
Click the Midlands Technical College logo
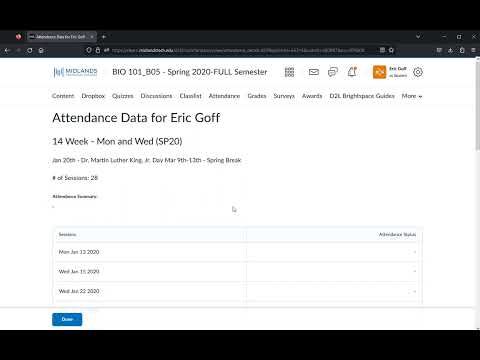coord(75,72)
